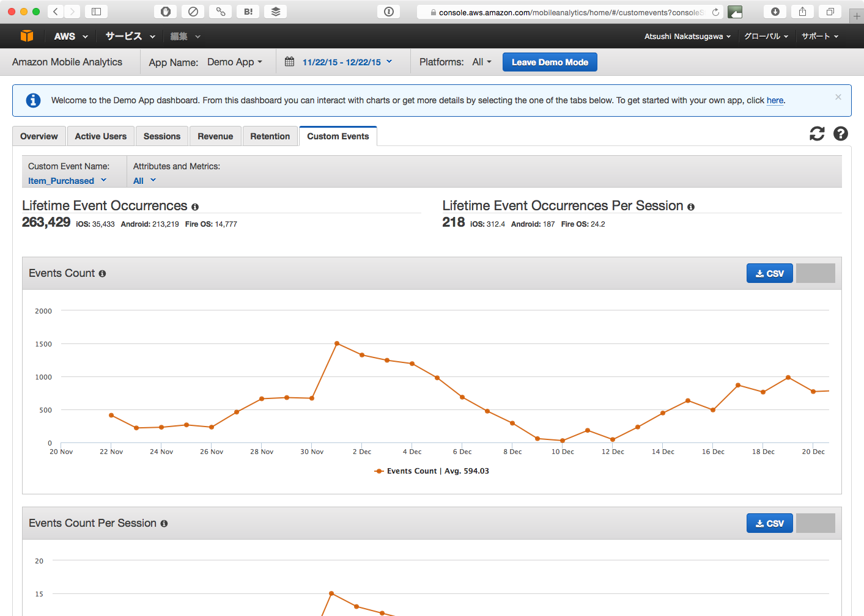Expand the Item_Purchased event name dropdown
Viewport: 864px width, 616px height.
[67, 181]
